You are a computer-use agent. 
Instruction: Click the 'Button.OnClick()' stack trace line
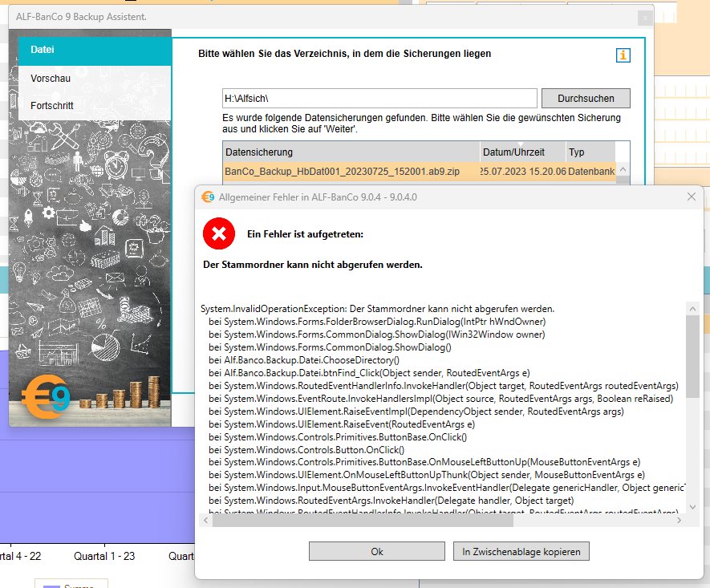pyautogui.click(x=306, y=450)
